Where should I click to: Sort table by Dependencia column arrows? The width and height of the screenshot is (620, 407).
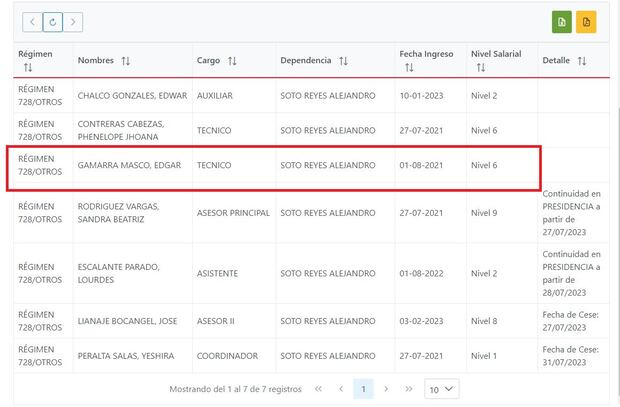(343, 61)
